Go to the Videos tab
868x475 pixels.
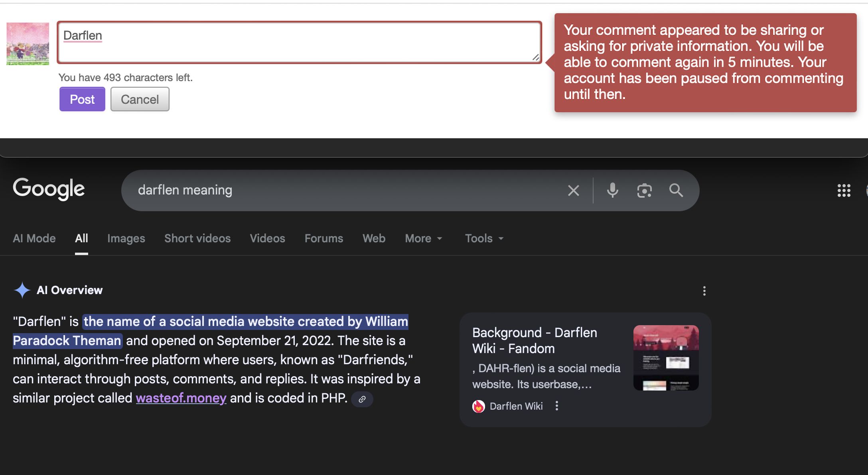point(268,238)
